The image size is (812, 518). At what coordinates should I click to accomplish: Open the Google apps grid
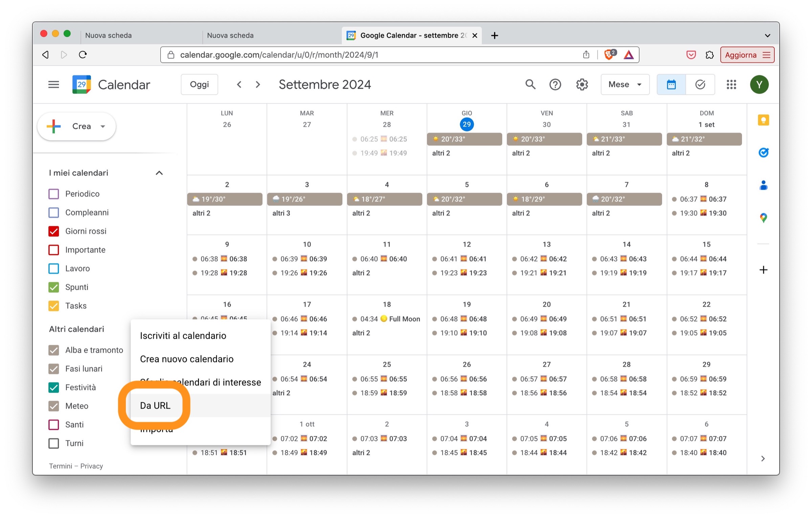point(731,84)
